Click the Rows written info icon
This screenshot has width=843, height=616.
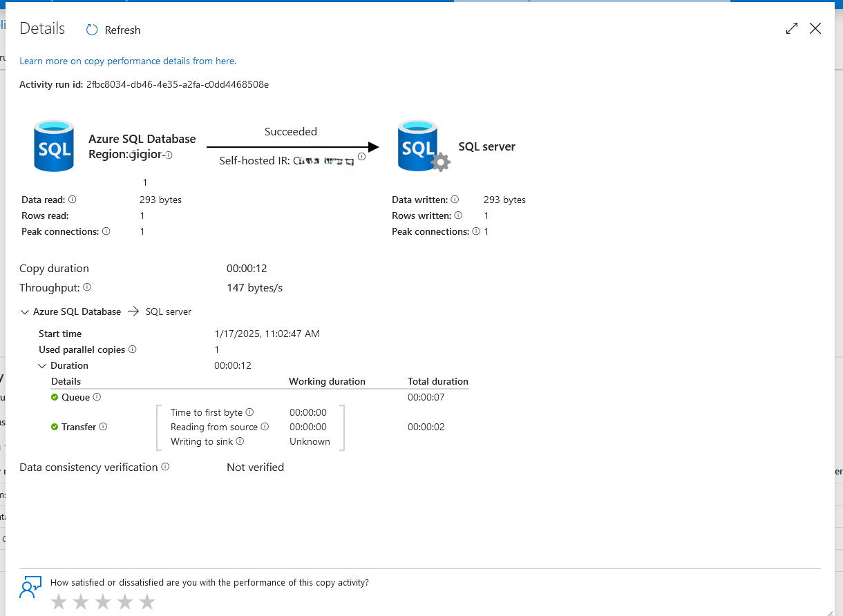(459, 215)
